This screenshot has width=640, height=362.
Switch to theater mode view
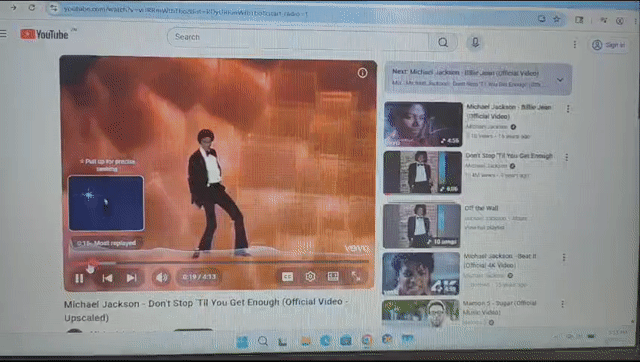tap(333, 276)
